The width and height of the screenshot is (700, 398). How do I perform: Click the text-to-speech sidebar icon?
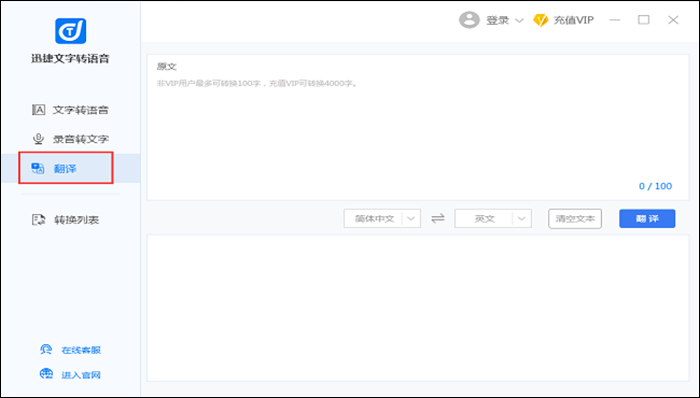(38, 110)
